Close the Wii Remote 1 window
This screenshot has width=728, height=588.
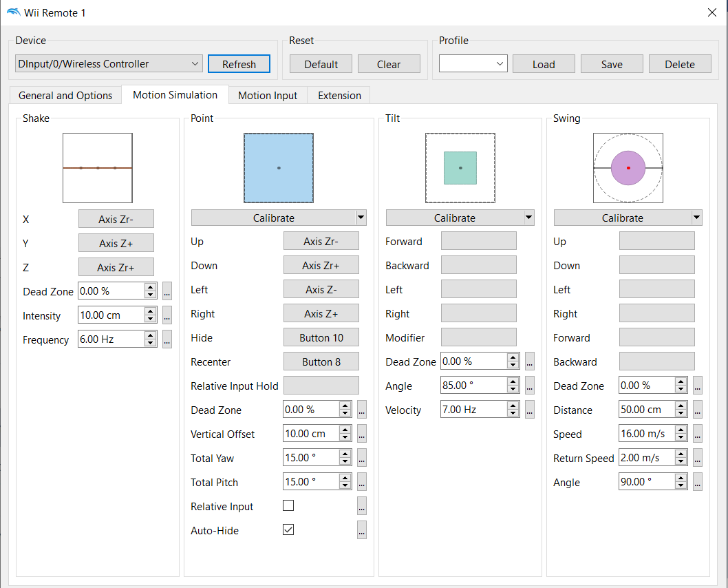[x=711, y=12]
